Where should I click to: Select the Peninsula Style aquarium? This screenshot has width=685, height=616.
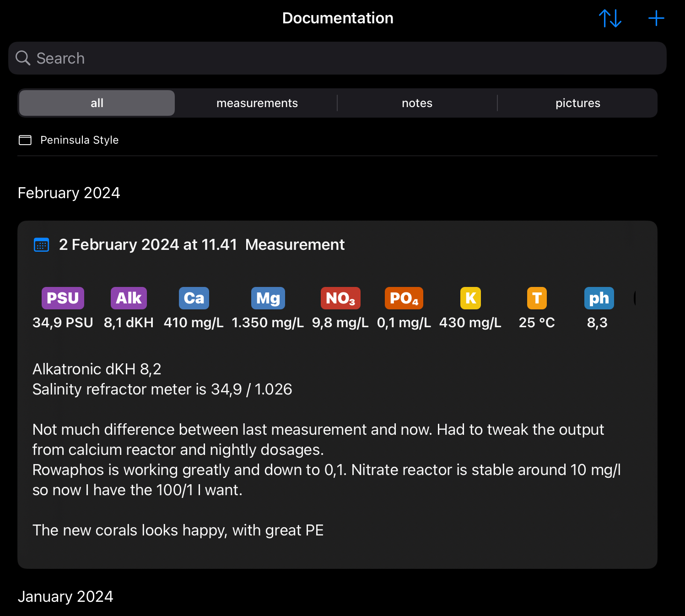click(79, 140)
